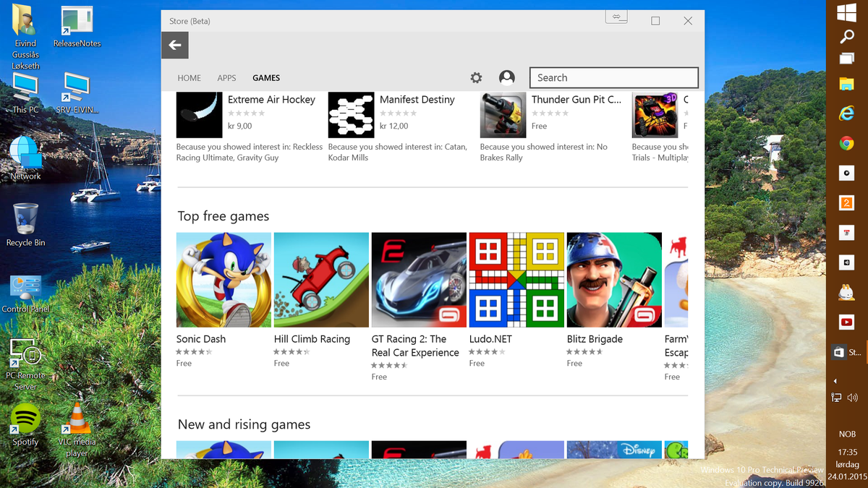Open the network tray icon

[x=837, y=398]
